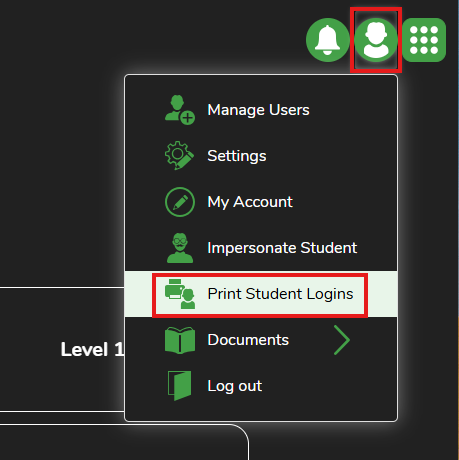This screenshot has height=460, width=459.
Task: Click the Settings gear-and-pencil icon
Action: tap(179, 156)
